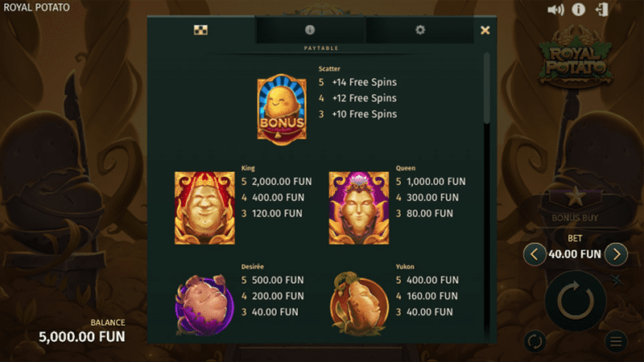Screen dimensions: 644x362
Task: Toggle the turbo spin lightning icon
Action: [x=617, y=280]
